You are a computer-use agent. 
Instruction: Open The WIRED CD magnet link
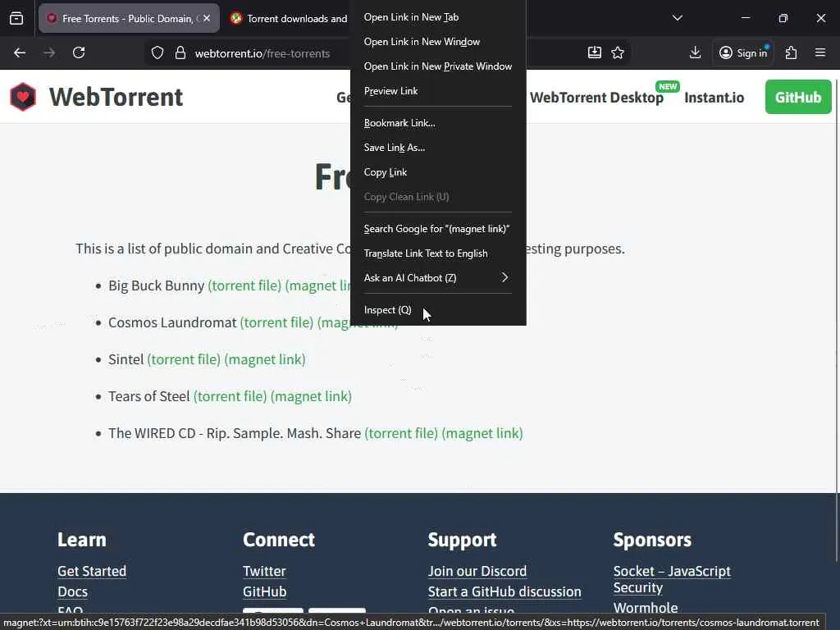[x=482, y=433]
